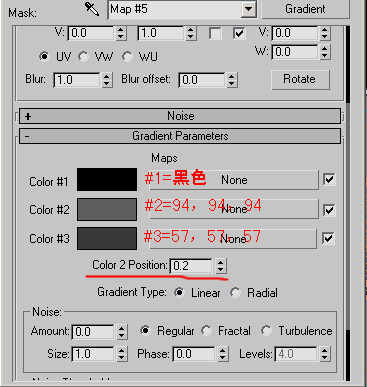Click the Color 2 Position value field

click(191, 266)
